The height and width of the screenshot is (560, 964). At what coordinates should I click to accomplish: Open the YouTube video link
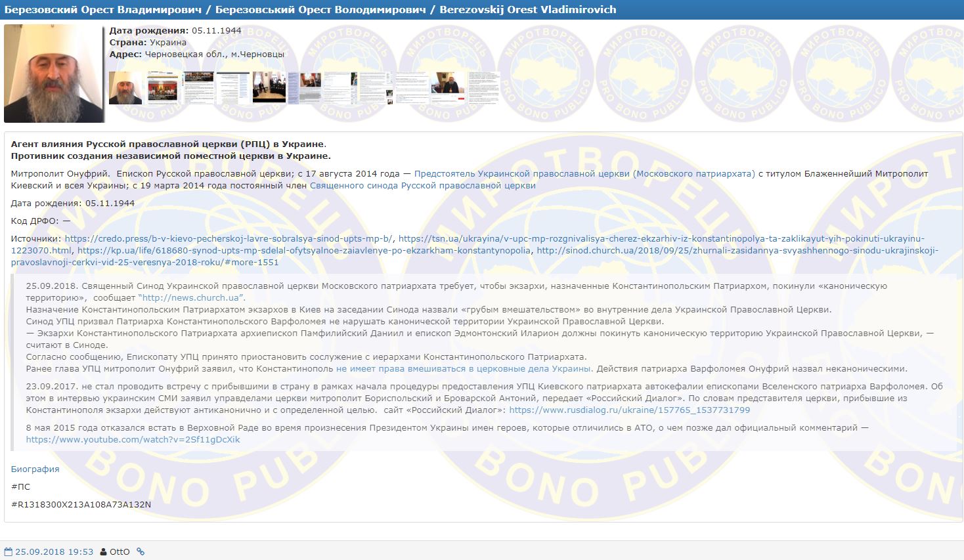pos(133,439)
